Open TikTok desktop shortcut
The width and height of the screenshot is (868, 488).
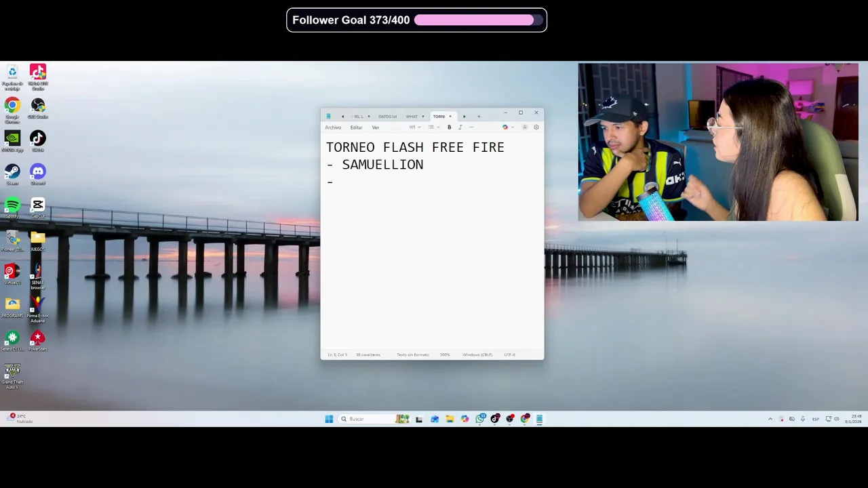(38, 142)
